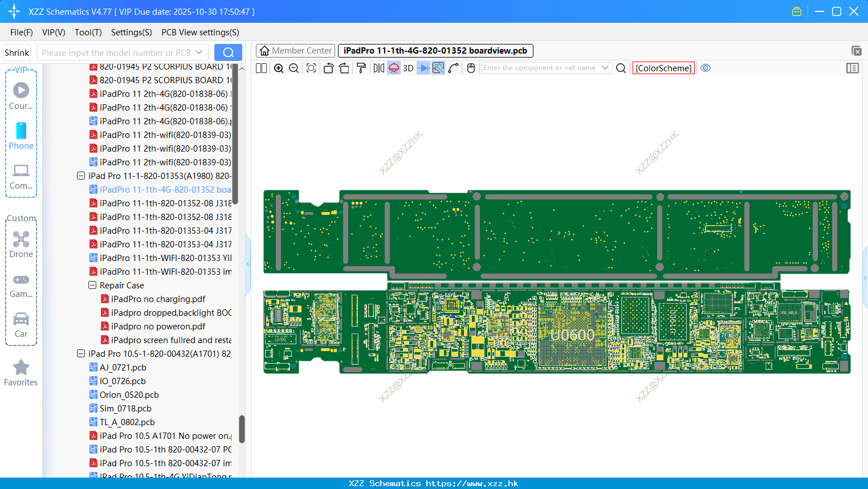Open TL_A_0802.pcb

(x=122, y=422)
